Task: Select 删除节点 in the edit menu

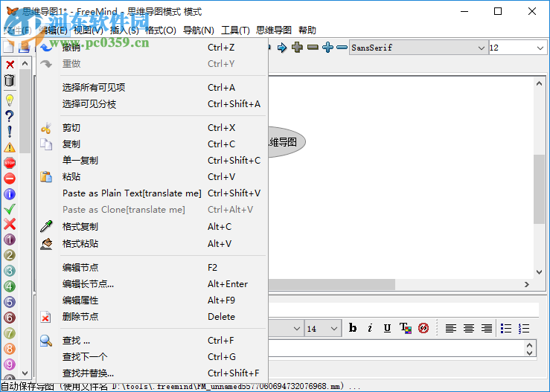Action: click(x=153, y=317)
